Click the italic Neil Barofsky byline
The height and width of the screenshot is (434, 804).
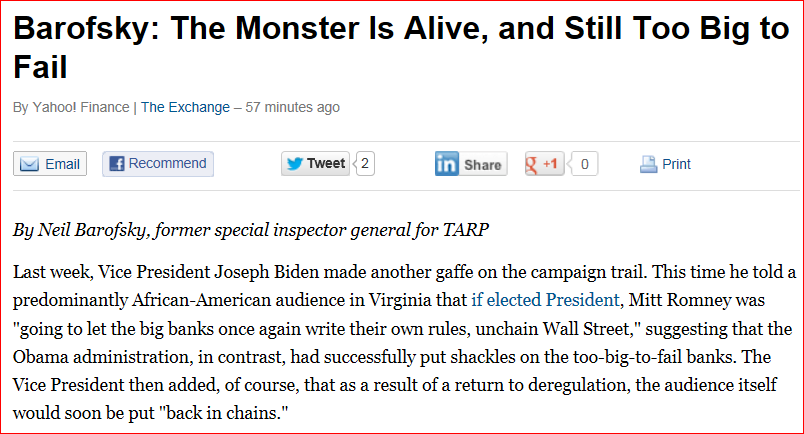pos(251,230)
